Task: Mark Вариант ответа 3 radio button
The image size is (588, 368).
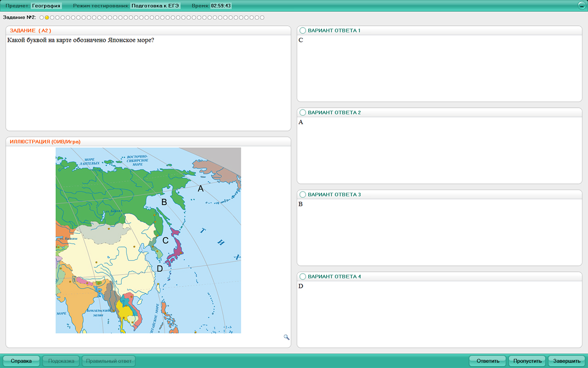Action: [x=303, y=195]
